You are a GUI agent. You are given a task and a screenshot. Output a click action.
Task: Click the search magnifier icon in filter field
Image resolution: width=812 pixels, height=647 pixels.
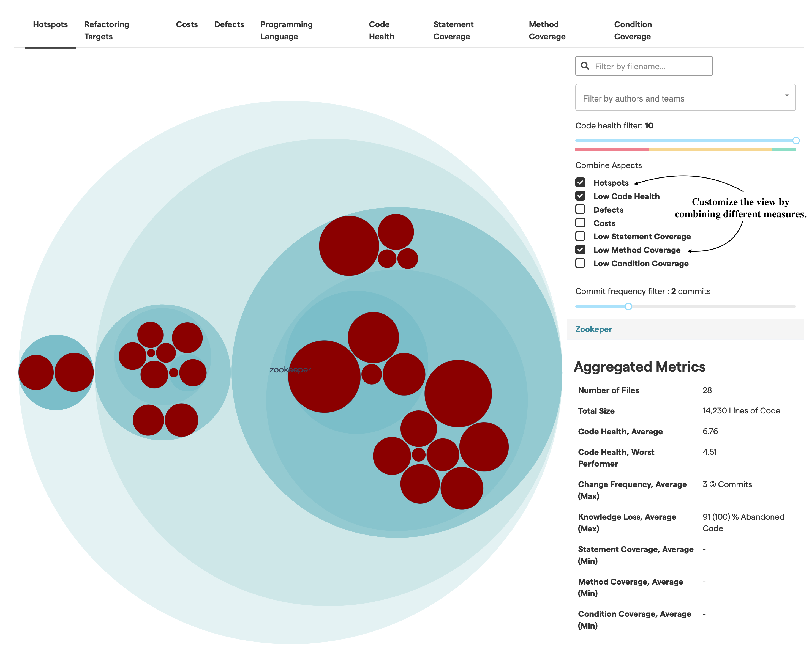585,66
